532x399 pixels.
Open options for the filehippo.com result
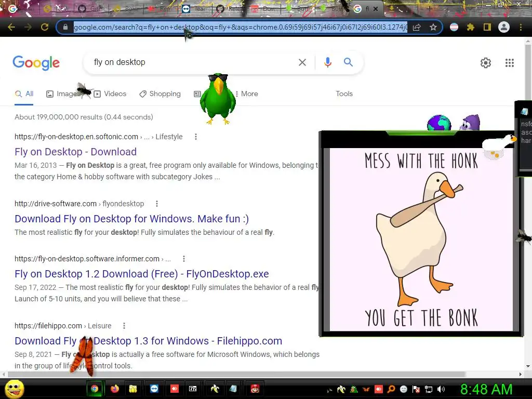(124, 326)
